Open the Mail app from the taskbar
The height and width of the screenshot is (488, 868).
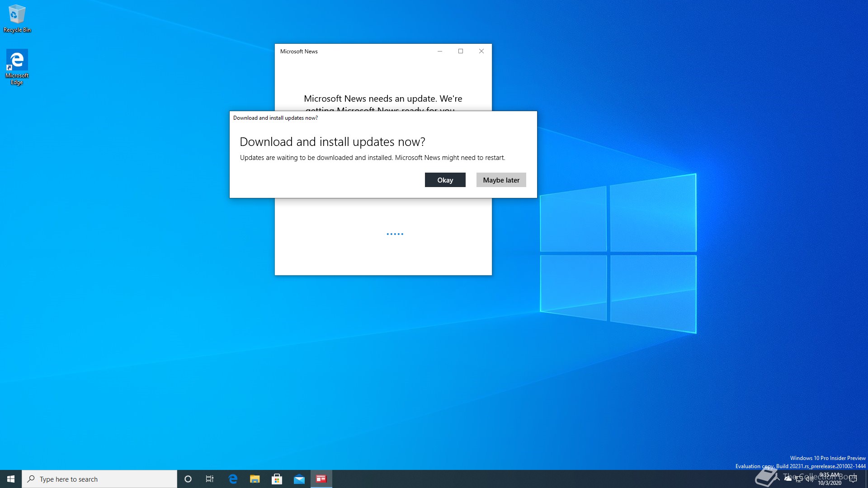299,479
